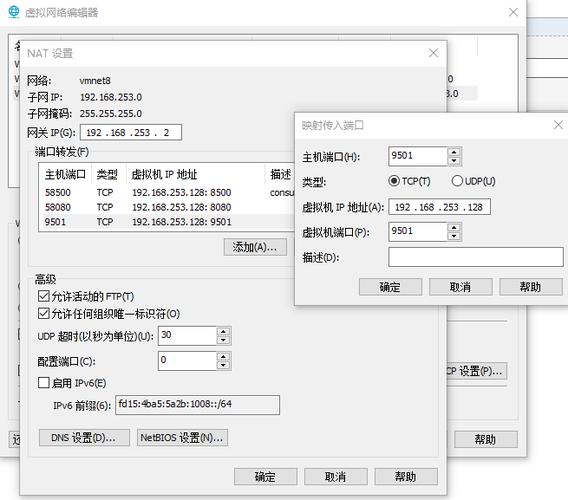Open NetBIOS 设置(N)... dialog
The height and width of the screenshot is (500, 568).
pos(182,438)
